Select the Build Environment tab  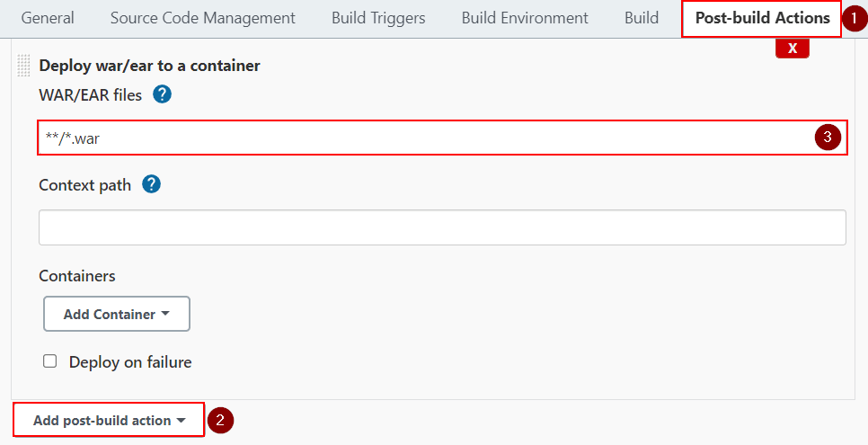[x=525, y=18]
